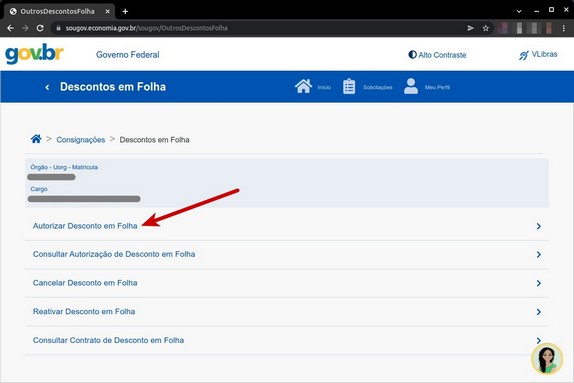Image resolution: width=574 pixels, height=383 pixels.
Task: Go back using the browser back arrow
Action: (10, 28)
